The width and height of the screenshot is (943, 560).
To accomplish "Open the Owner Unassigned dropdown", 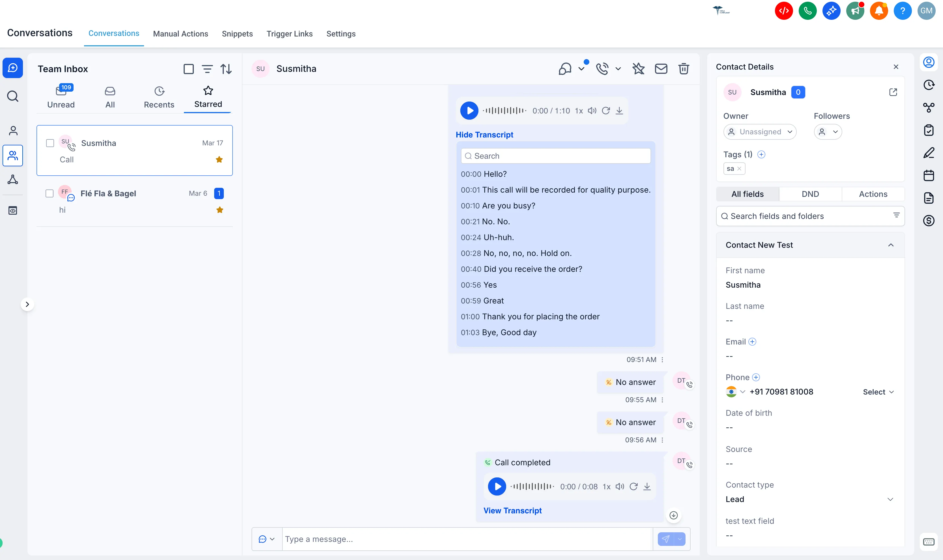I will point(760,132).
